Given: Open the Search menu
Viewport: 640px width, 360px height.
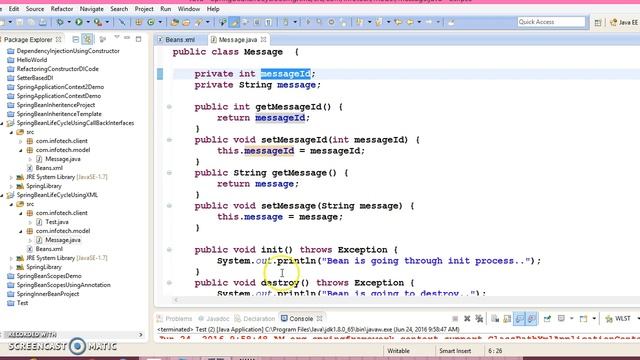Looking at the screenshot, I should (x=119, y=9).
